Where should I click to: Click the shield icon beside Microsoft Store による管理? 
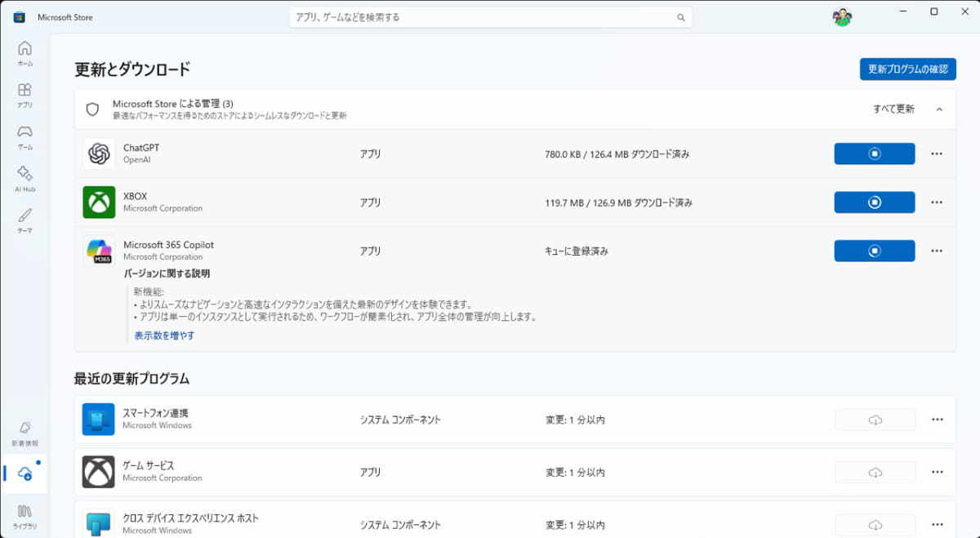coord(92,109)
